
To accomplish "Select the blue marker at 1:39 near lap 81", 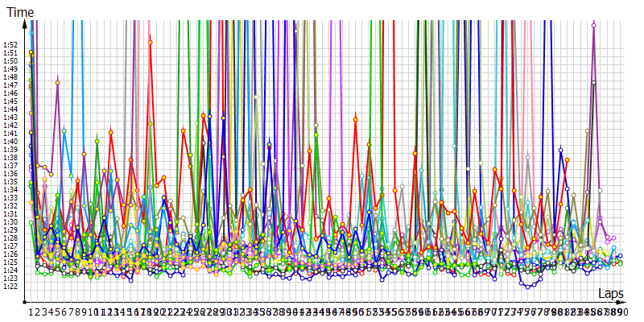I will [561, 150].
